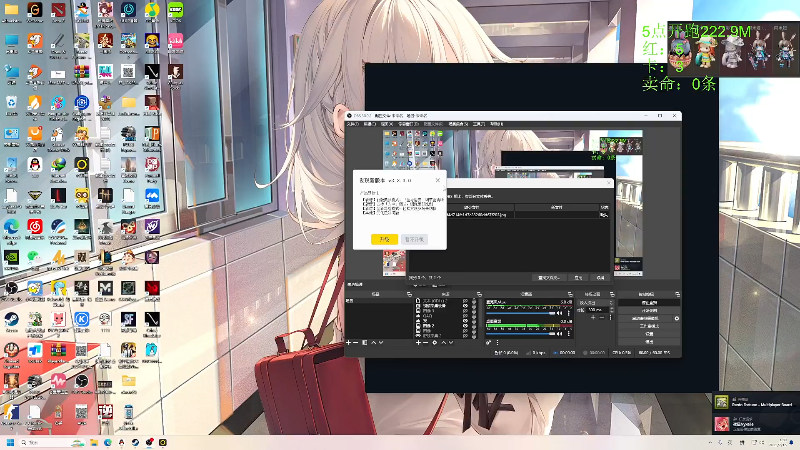The height and width of the screenshot is (450, 800).
Task: Open the blue KuGou music desktop icon
Action: click(82, 319)
